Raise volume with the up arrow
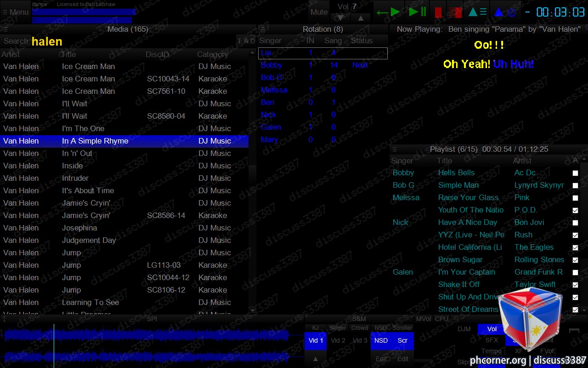The width and height of the screenshot is (588, 368). [361, 18]
